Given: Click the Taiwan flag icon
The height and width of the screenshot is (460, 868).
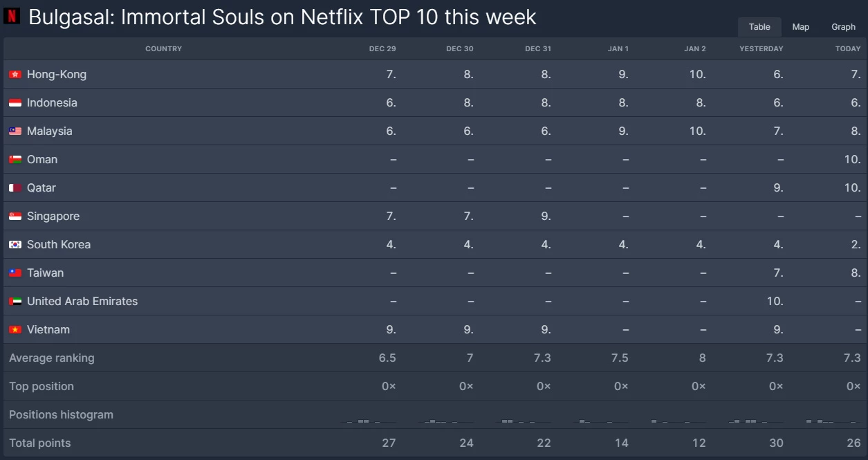Looking at the screenshot, I should [15, 273].
